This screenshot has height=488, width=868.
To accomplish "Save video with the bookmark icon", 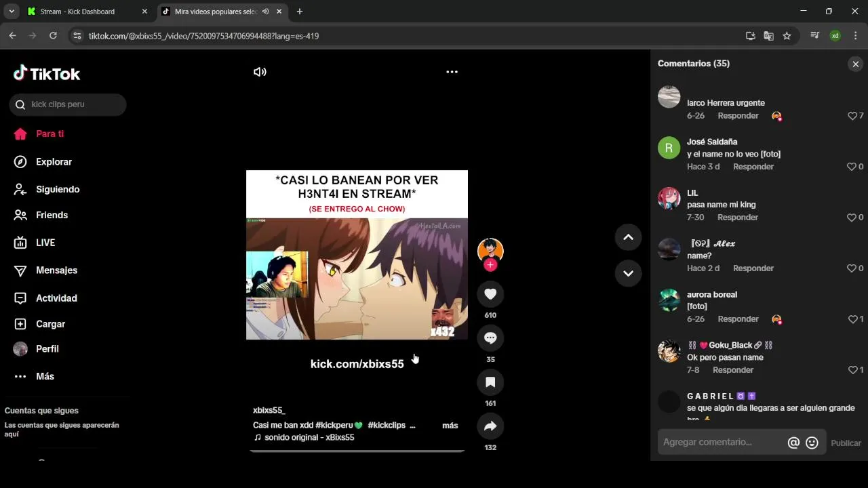I will coord(490,382).
